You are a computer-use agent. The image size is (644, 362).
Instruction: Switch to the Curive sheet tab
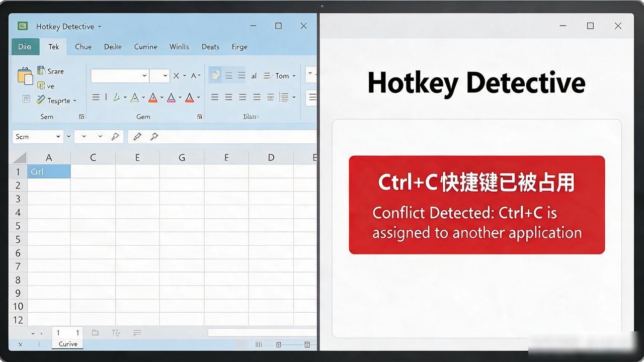(x=67, y=344)
